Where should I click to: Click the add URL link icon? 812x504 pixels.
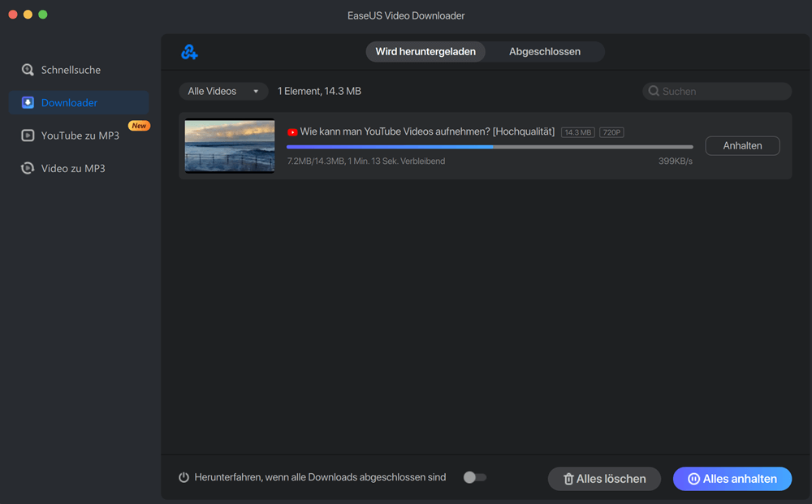click(x=189, y=52)
